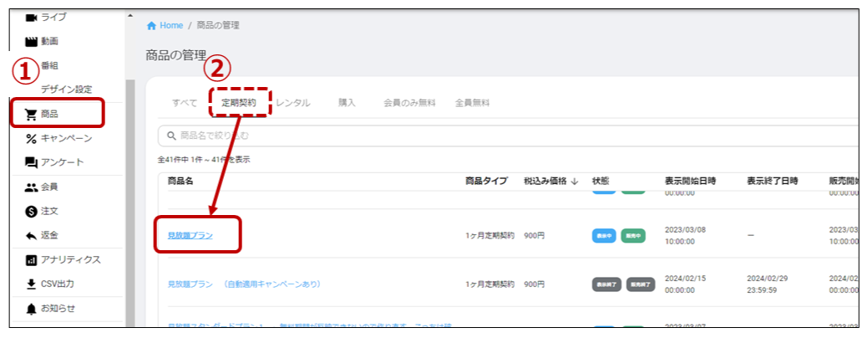Click the 商品名で絞り込む search field

click(501, 136)
